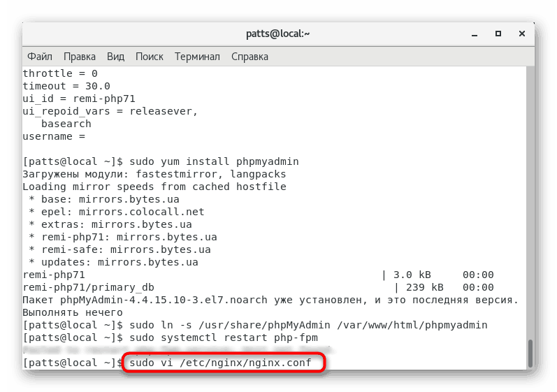The height and width of the screenshot is (392, 557).
Task: Click 'Loading mirror speeds from cached hostfile'
Action: (x=154, y=187)
